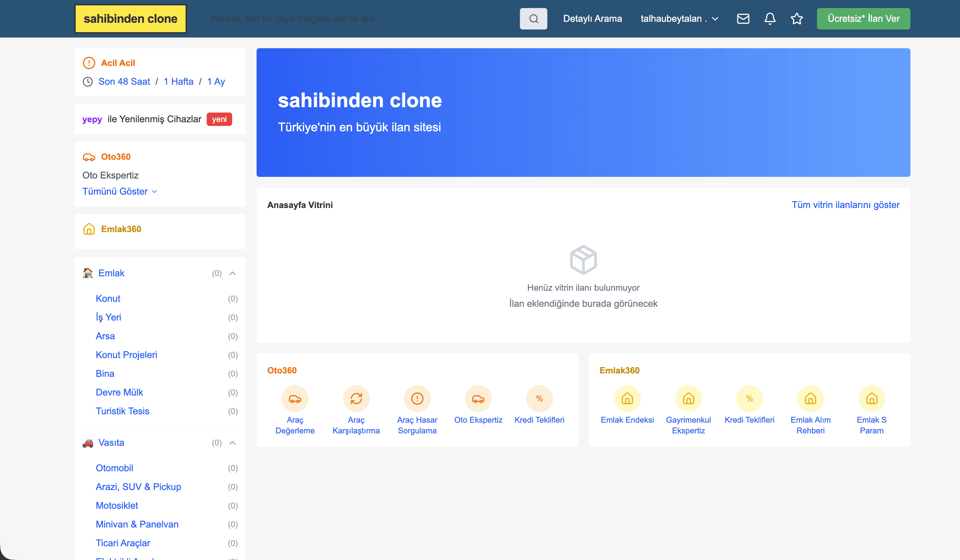Click Tüm vitrin ilanlarını göster link
This screenshot has height=560, width=960.
(x=845, y=205)
